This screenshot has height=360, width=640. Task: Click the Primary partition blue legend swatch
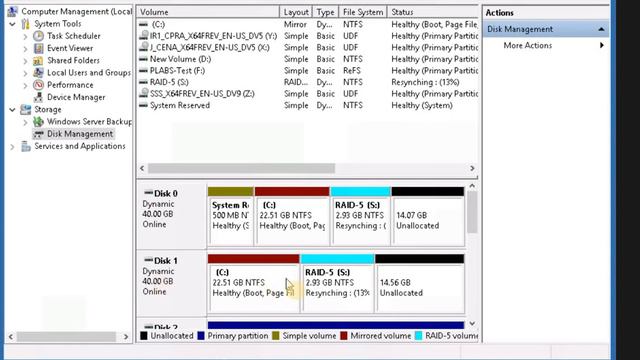point(201,336)
